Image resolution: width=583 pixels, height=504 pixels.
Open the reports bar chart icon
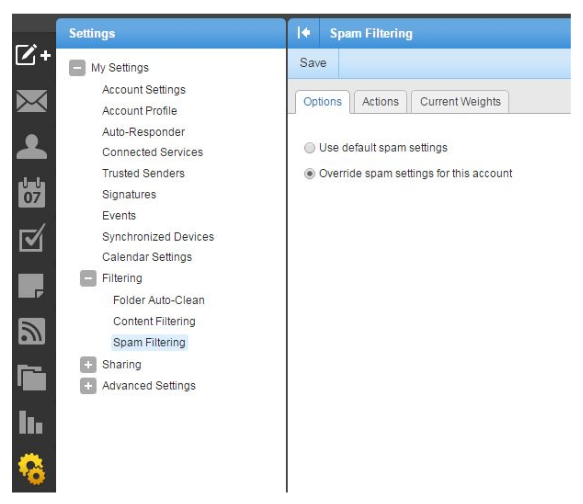pos(30,423)
